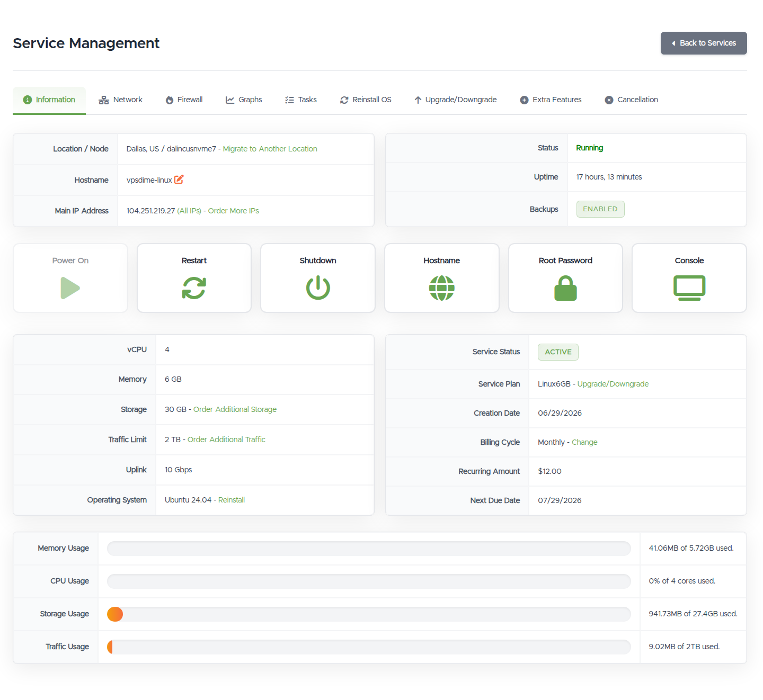The width and height of the screenshot is (763, 700).
Task: Click Change link beside Monthly billing
Action: 584,442
